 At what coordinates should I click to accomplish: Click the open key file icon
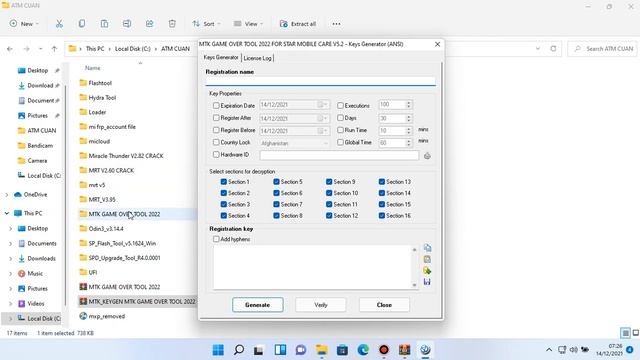pyautogui.click(x=427, y=271)
